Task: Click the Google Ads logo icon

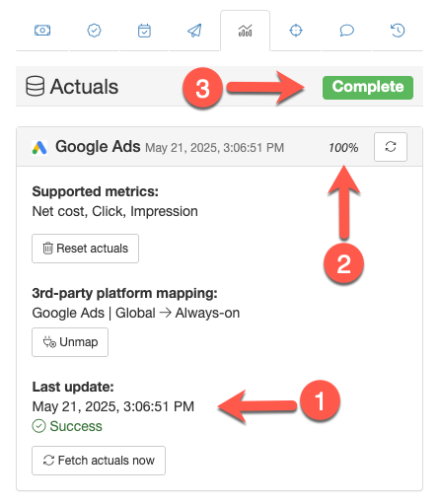Action: [39, 148]
